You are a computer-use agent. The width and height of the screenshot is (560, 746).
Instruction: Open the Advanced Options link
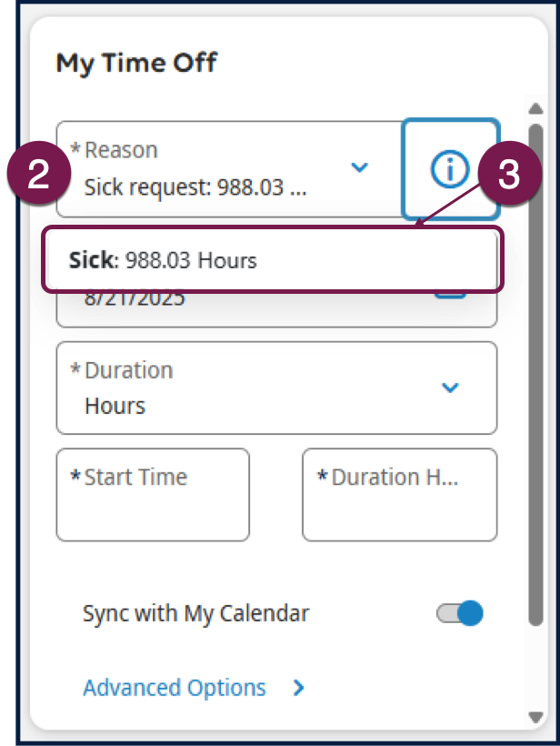pos(175,688)
